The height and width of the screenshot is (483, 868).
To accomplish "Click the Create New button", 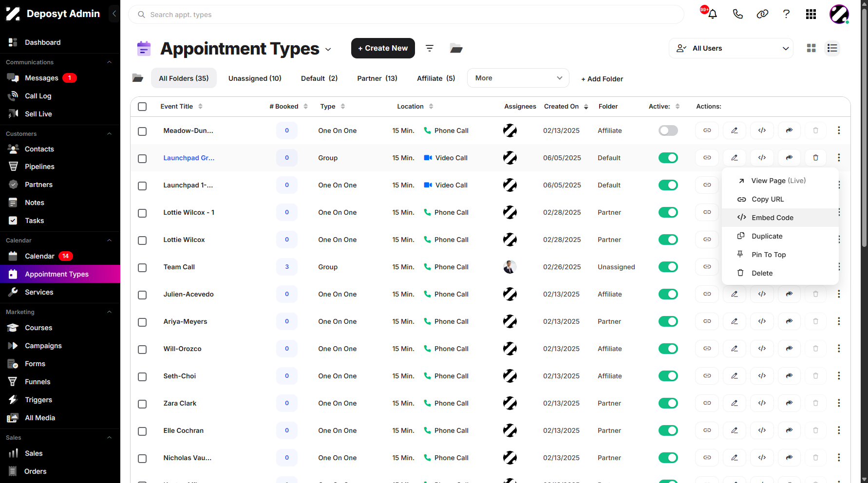I will pyautogui.click(x=383, y=48).
